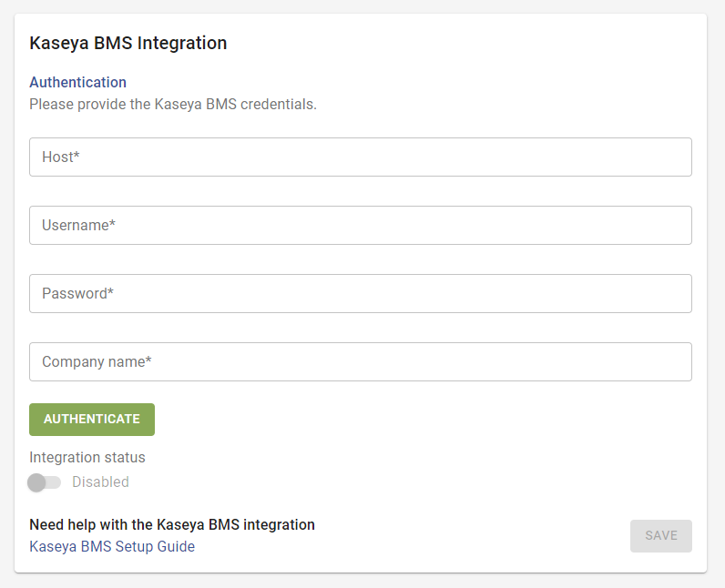Click the Company name input field

tap(360, 362)
